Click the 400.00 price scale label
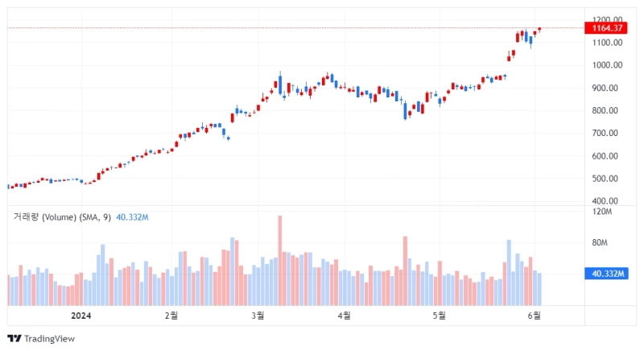The height and width of the screenshot is (351, 644). [x=607, y=201]
